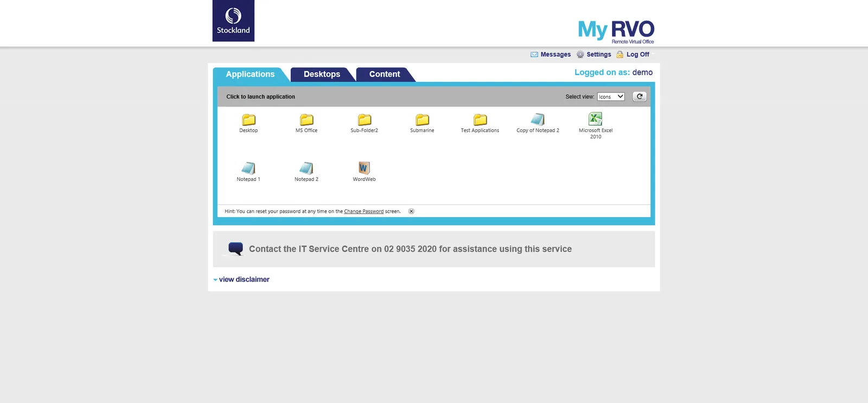Viewport: 868px width, 403px height.
Task: Launch the WordWeb application
Action: pyautogui.click(x=364, y=168)
